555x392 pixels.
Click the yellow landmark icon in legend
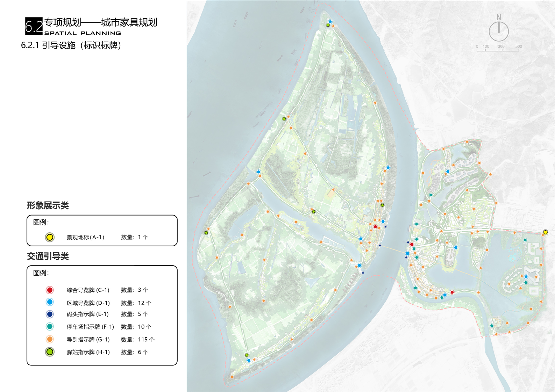pyautogui.click(x=50, y=237)
